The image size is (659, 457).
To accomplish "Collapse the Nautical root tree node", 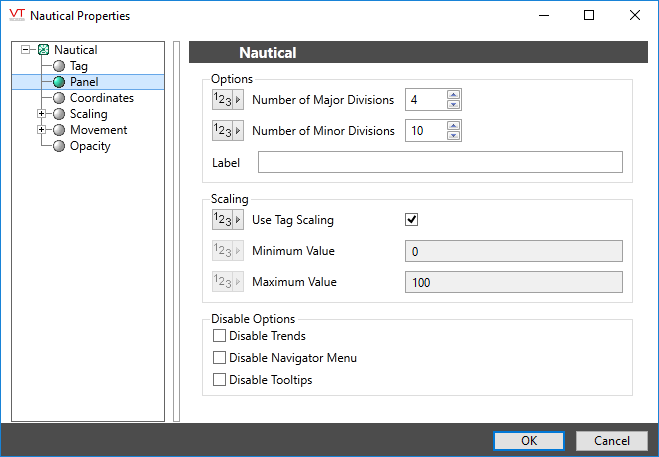I will coord(26,50).
